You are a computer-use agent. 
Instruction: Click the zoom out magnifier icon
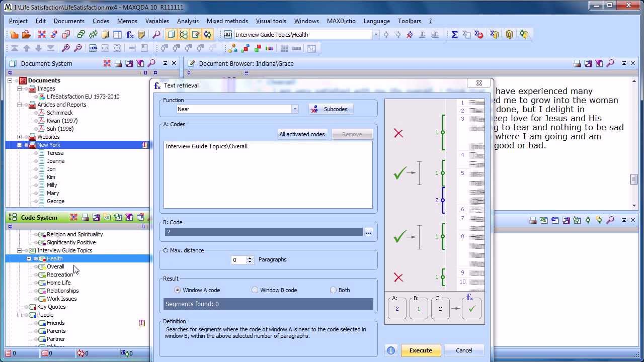[78, 49]
